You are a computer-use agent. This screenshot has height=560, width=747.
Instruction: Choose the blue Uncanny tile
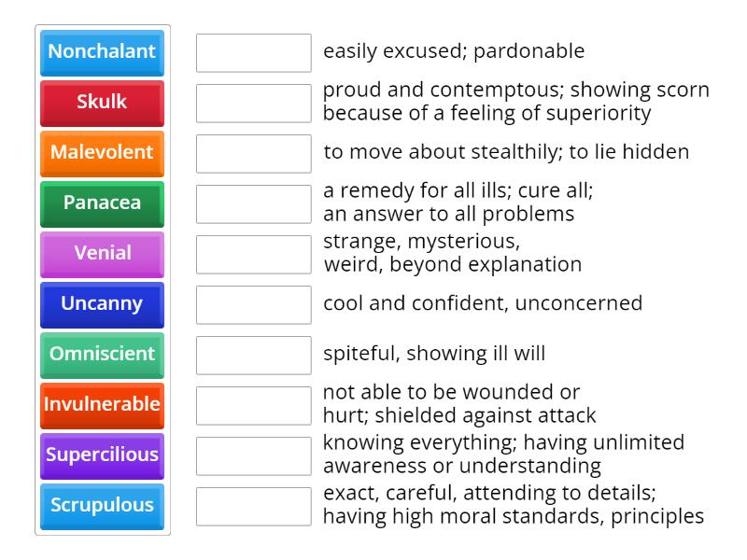(103, 303)
